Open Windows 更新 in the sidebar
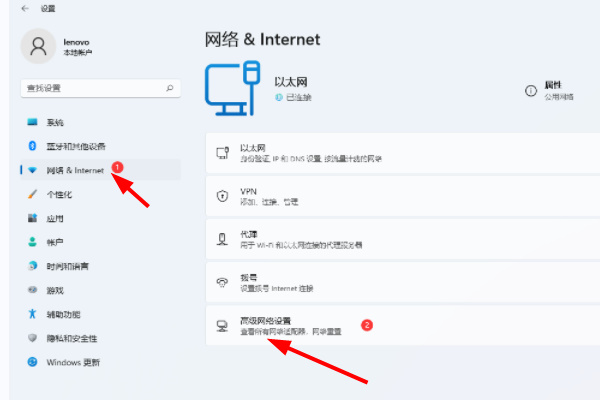Screen dimensions: 600x400 click(72, 362)
